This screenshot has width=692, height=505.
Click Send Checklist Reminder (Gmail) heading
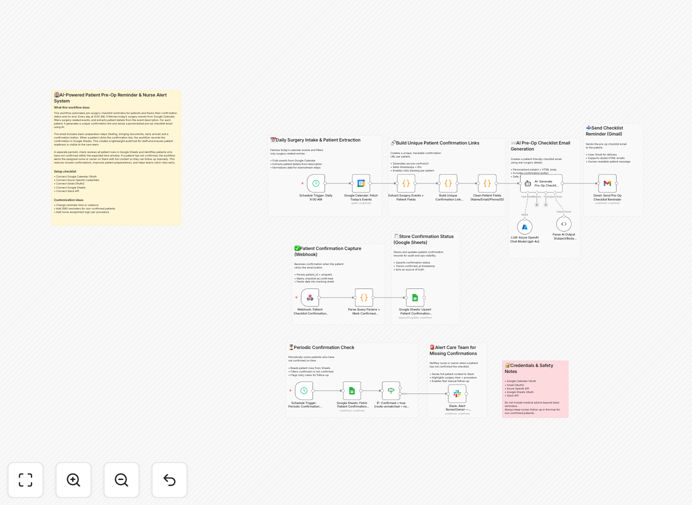[605, 131]
